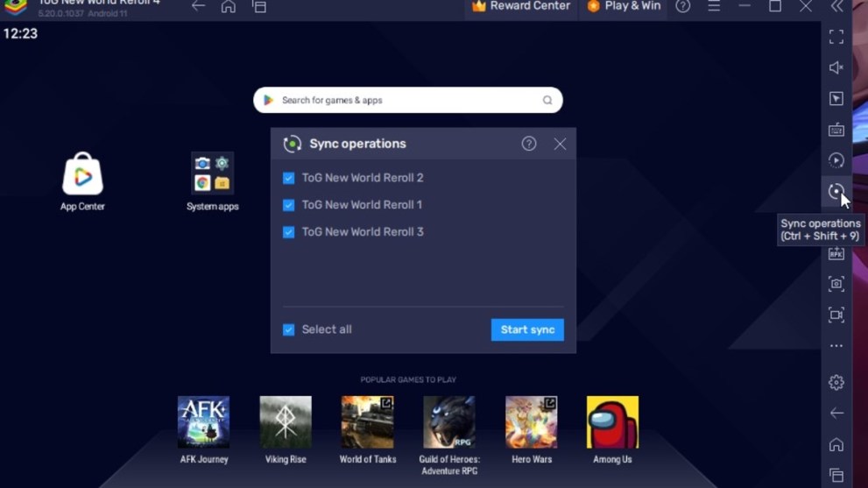Toggle the mute volume icon in sidebar
Image resolution: width=868 pixels, height=488 pixels.
pyautogui.click(x=836, y=67)
